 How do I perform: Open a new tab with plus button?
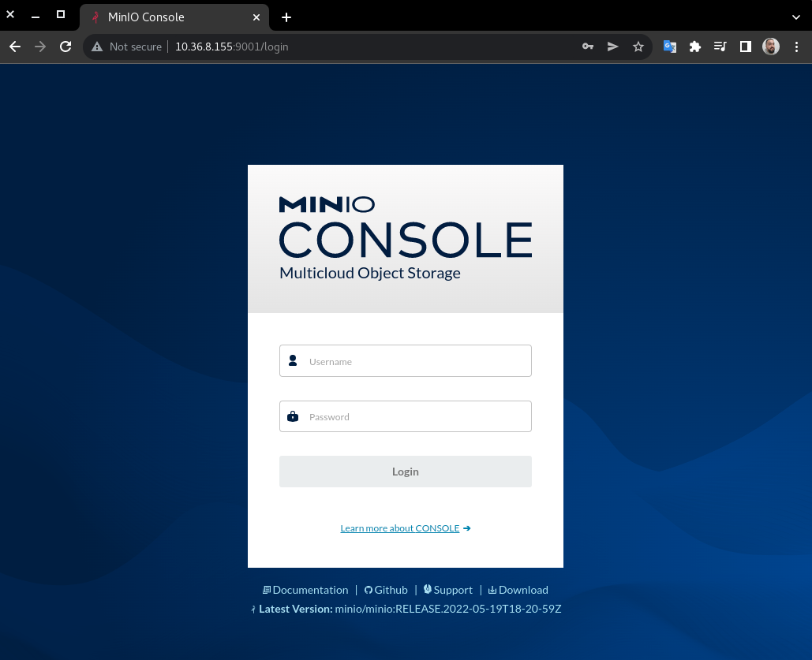[286, 17]
